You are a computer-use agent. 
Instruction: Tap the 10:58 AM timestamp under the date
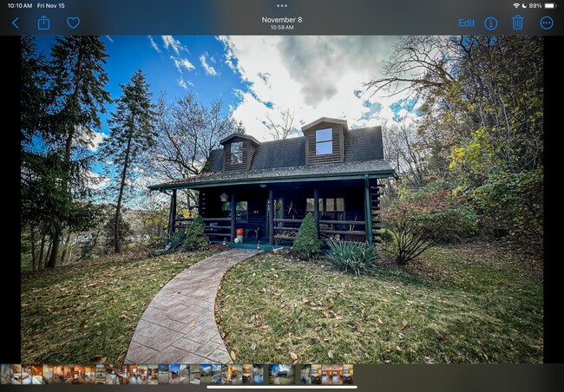tap(282, 28)
